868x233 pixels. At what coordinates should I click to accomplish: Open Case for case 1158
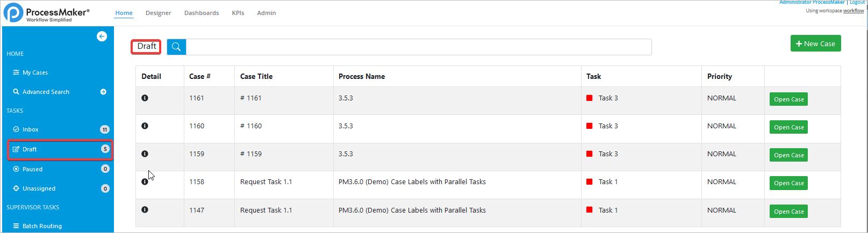pos(788,183)
